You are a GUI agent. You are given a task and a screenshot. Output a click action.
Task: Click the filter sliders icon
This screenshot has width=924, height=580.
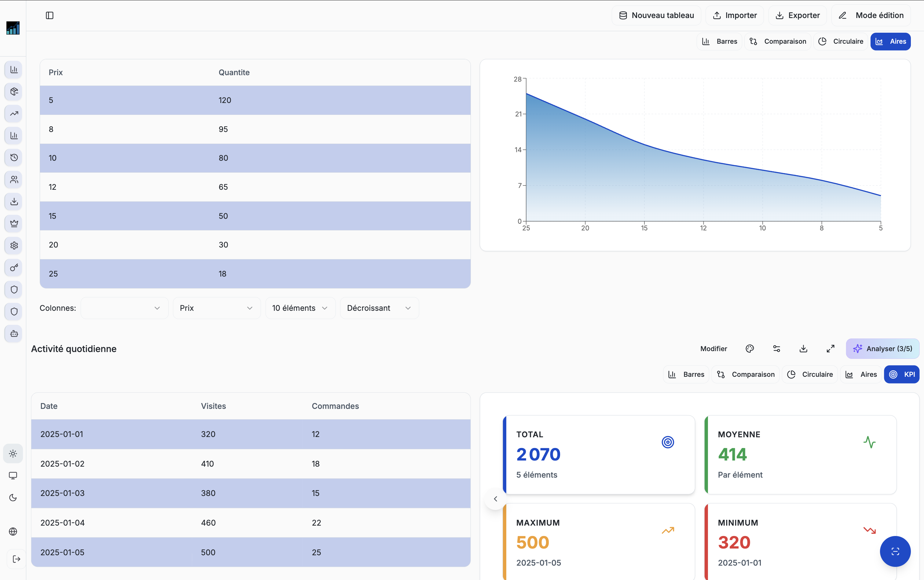coord(776,349)
